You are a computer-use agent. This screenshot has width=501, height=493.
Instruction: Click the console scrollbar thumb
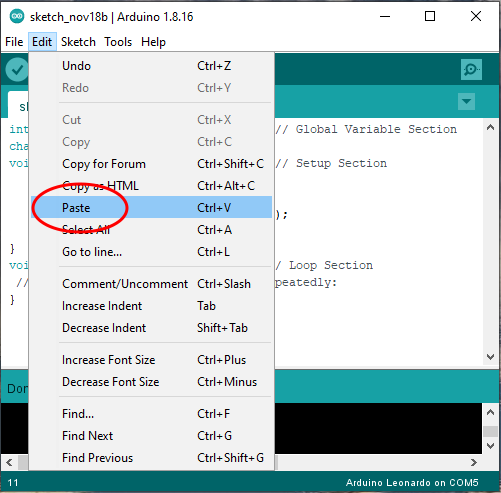pyautogui.click(x=490, y=431)
